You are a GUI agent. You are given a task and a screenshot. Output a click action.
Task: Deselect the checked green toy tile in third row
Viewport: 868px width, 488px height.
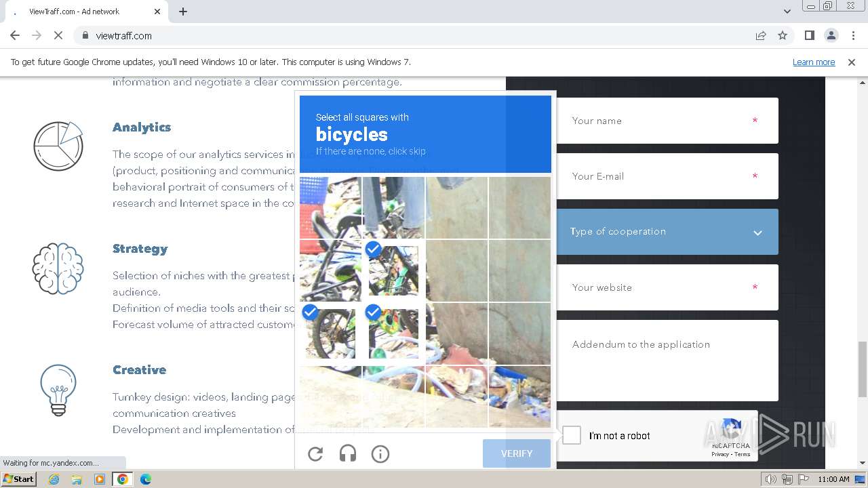[x=393, y=333]
